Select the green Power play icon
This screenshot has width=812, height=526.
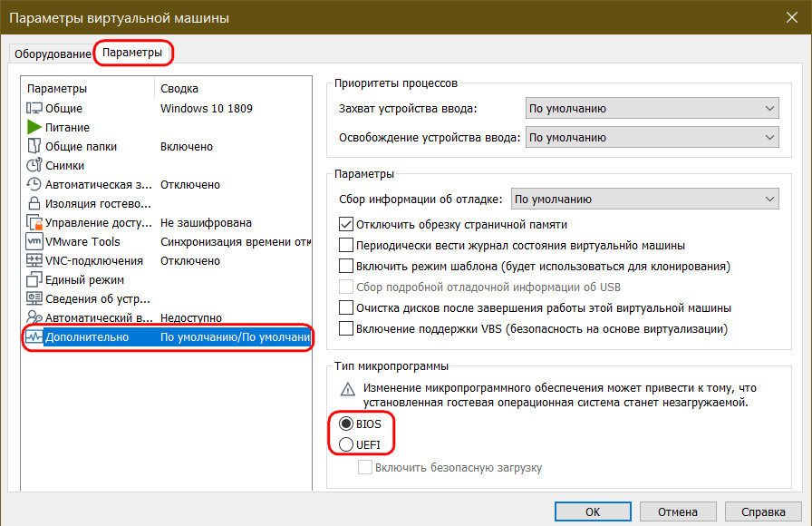[x=34, y=127]
